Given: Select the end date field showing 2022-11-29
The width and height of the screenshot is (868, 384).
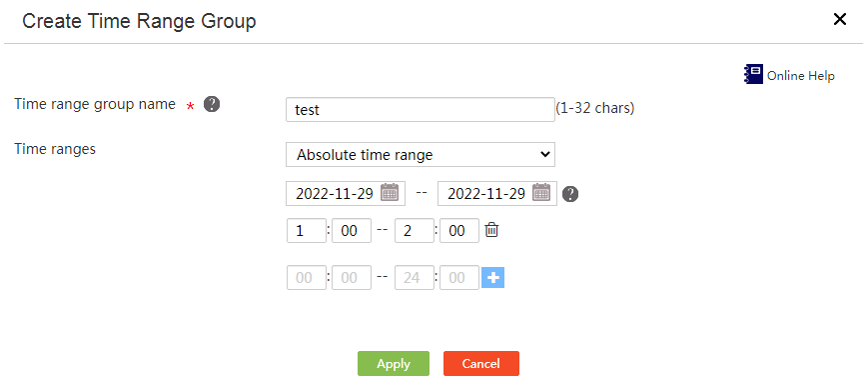Looking at the screenshot, I should pos(497,193).
